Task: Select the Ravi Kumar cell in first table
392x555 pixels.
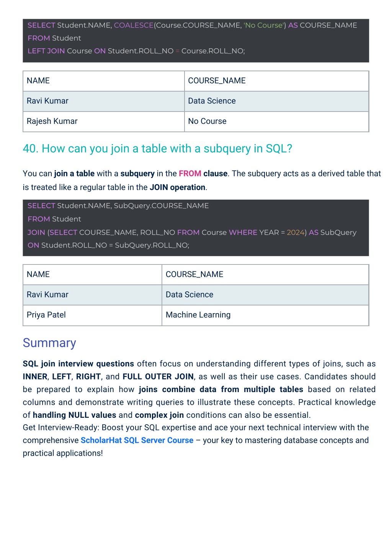Action: pos(104,101)
